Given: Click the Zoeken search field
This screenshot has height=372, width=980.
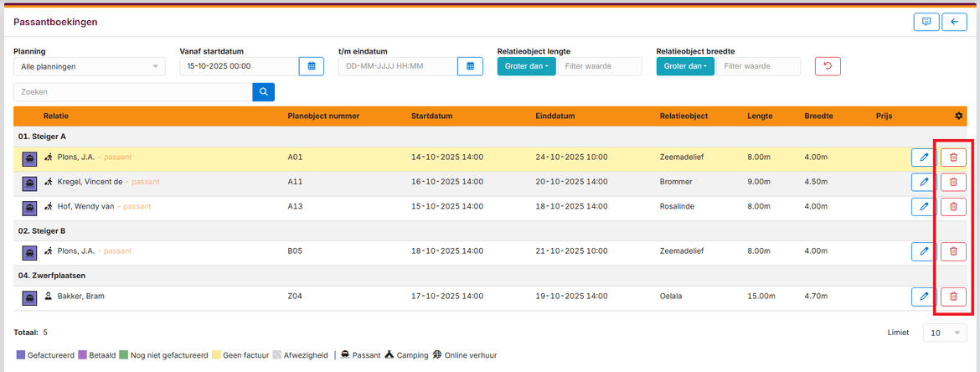Looking at the screenshot, I should [x=132, y=92].
